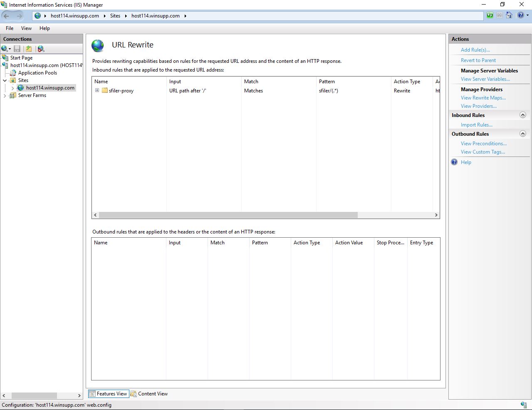Click 'URL path after '/'' input cell

tap(188, 91)
